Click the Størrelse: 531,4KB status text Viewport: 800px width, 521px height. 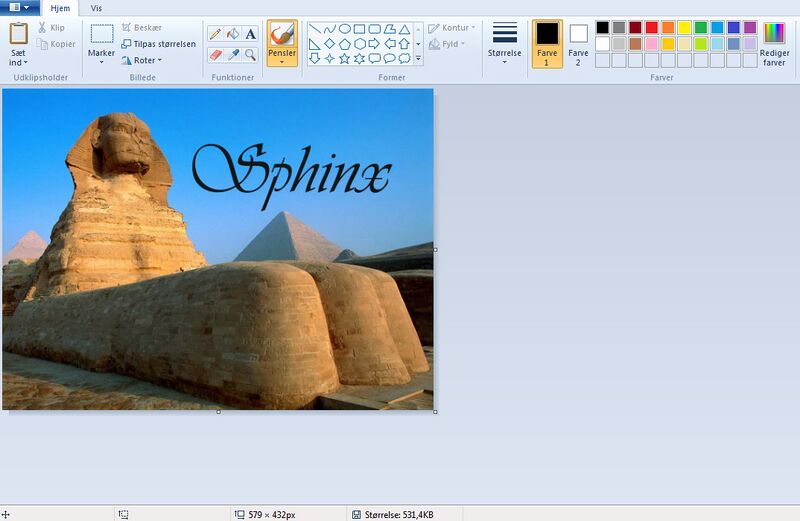(399, 514)
